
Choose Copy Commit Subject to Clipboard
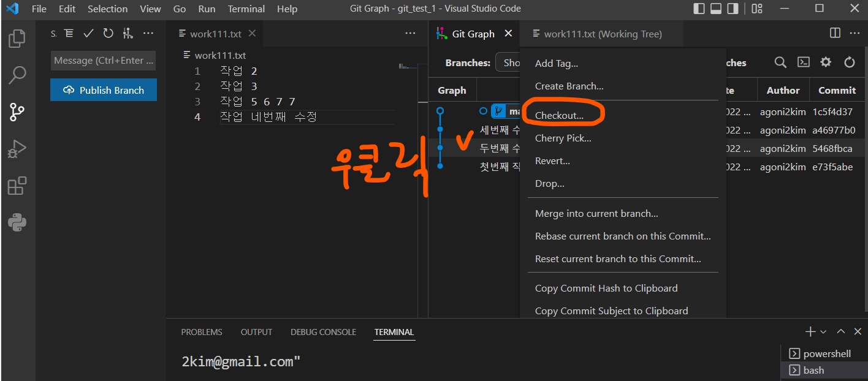click(623, 311)
